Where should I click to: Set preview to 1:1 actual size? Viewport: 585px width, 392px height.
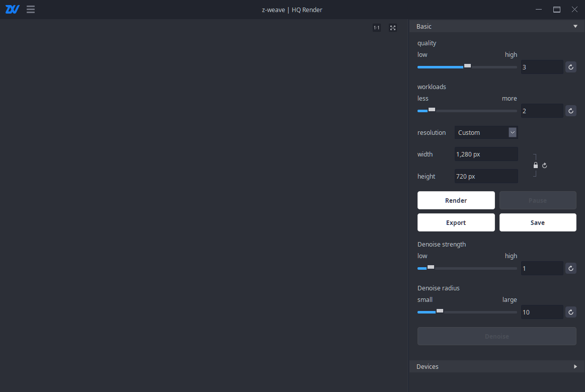377,28
